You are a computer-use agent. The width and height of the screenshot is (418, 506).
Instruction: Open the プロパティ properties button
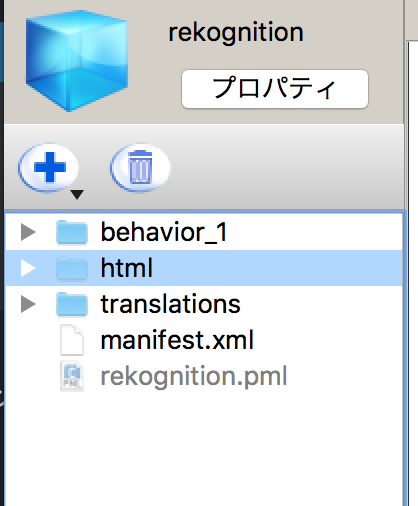[x=275, y=89]
